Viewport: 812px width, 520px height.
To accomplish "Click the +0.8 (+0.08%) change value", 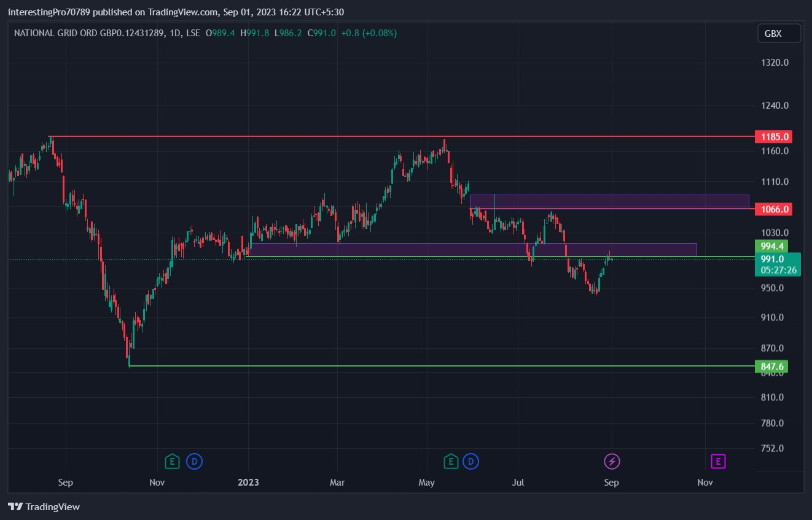I will pos(369,33).
